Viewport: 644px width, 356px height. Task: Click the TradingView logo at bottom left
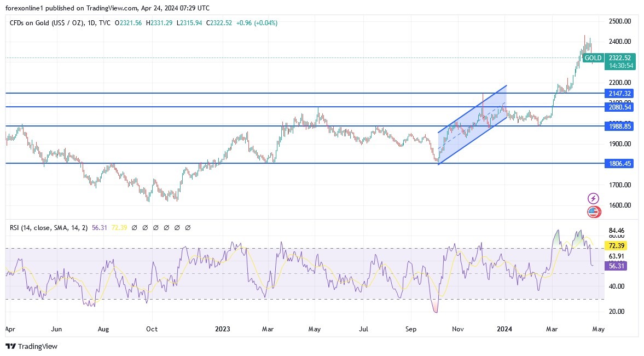coord(32,346)
